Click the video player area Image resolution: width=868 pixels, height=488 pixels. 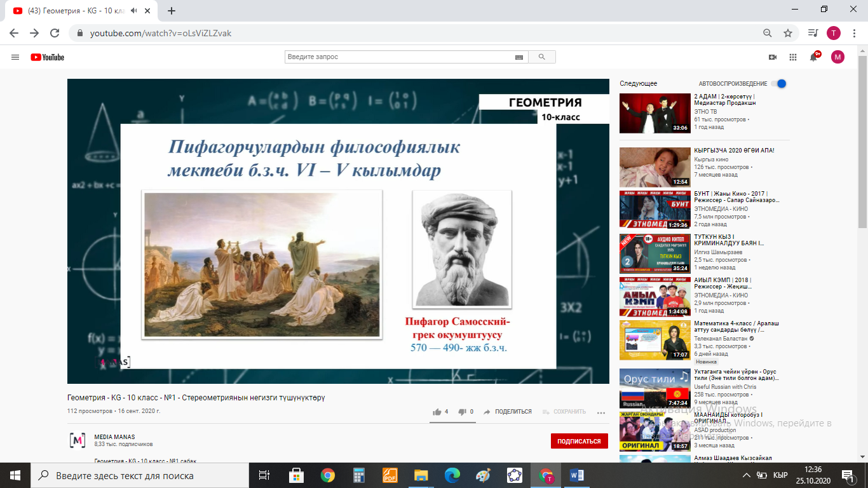tap(338, 231)
